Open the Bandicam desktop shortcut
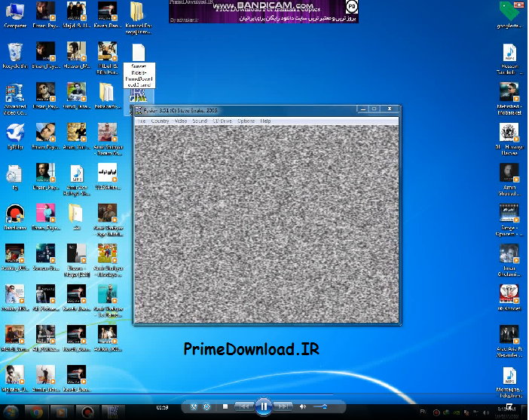529x420 pixels. (x=15, y=217)
